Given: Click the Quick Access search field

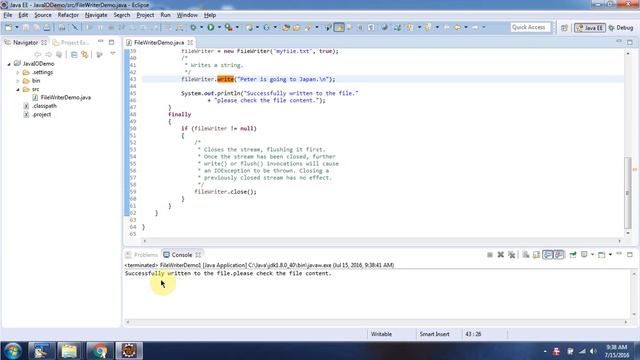Looking at the screenshot, I should point(530,27).
